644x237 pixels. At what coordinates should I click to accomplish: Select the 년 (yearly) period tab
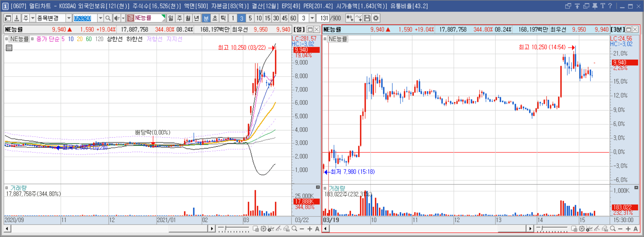197,18
